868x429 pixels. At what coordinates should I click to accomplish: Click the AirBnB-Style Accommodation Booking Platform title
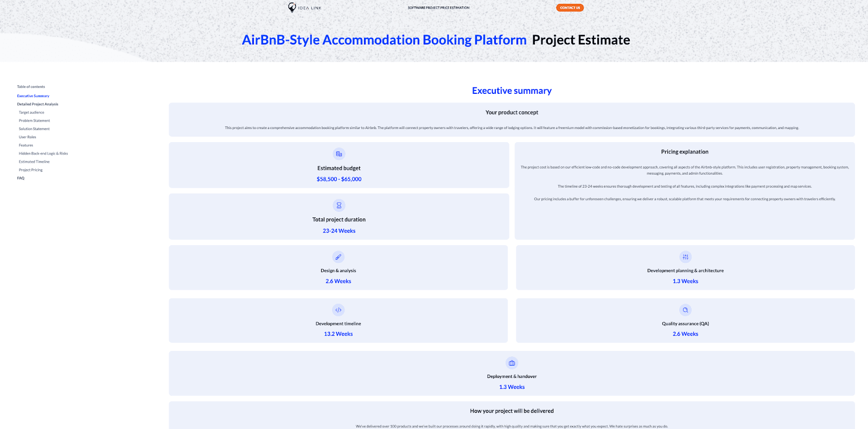384,40
